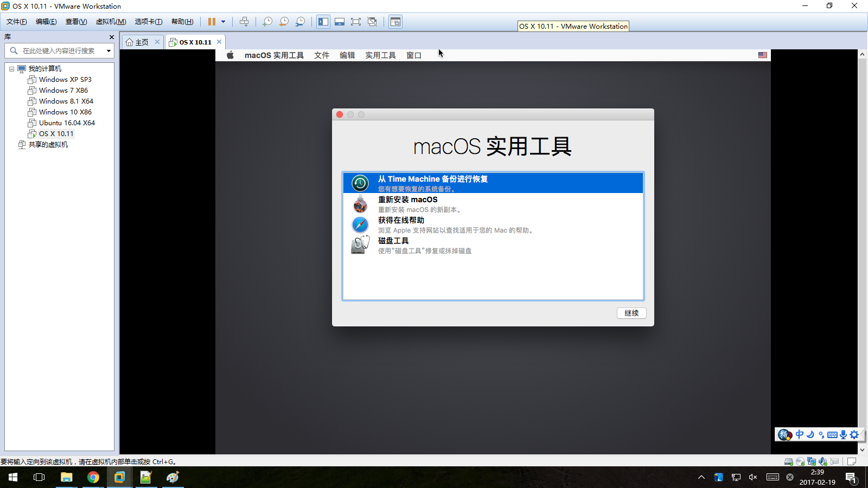Open the macOS 实用工具 application menu
The image size is (868, 488).
point(274,55)
